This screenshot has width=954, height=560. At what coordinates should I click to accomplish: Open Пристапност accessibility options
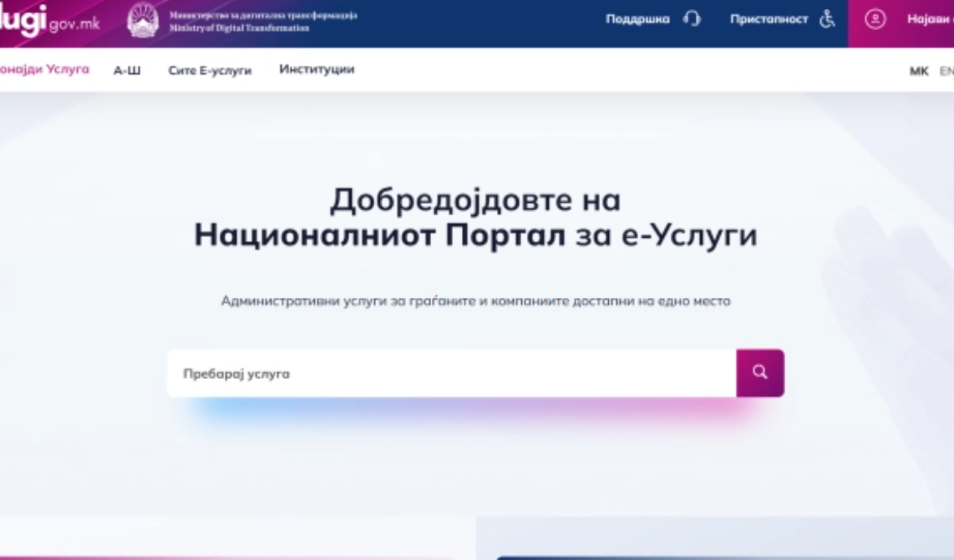[x=768, y=20]
